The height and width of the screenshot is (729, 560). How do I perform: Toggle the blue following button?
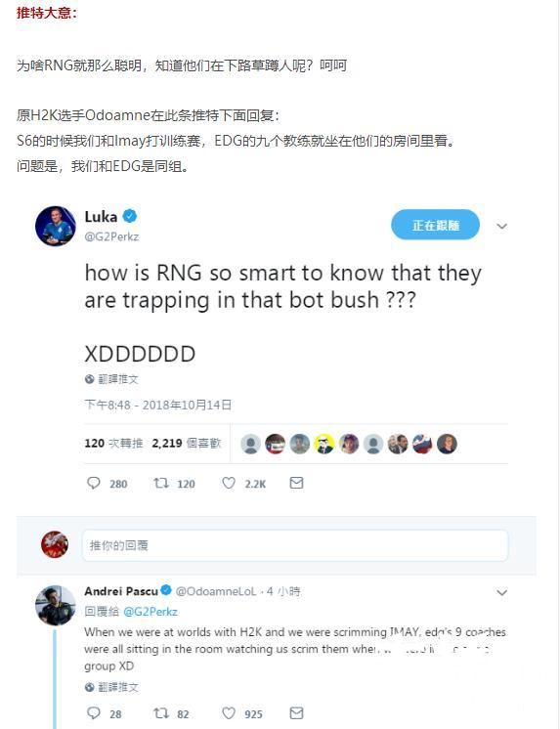(x=435, y=225)
